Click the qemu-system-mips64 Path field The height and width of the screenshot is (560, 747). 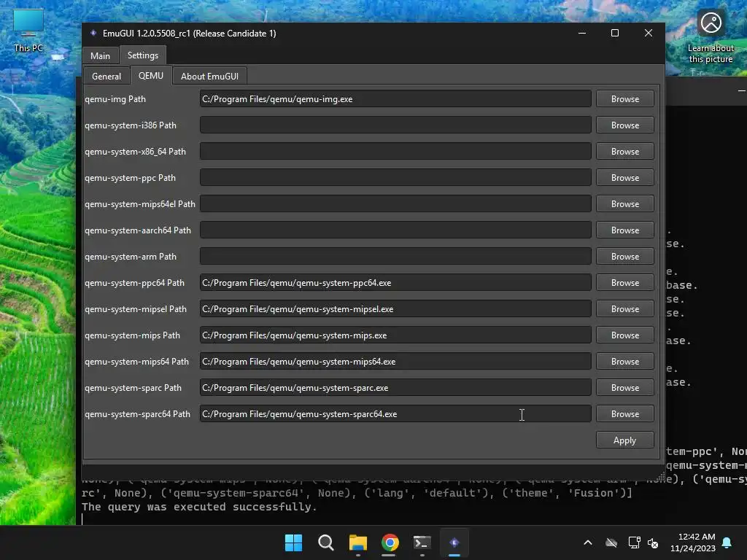pyautogui.click(x=395, y=362)
